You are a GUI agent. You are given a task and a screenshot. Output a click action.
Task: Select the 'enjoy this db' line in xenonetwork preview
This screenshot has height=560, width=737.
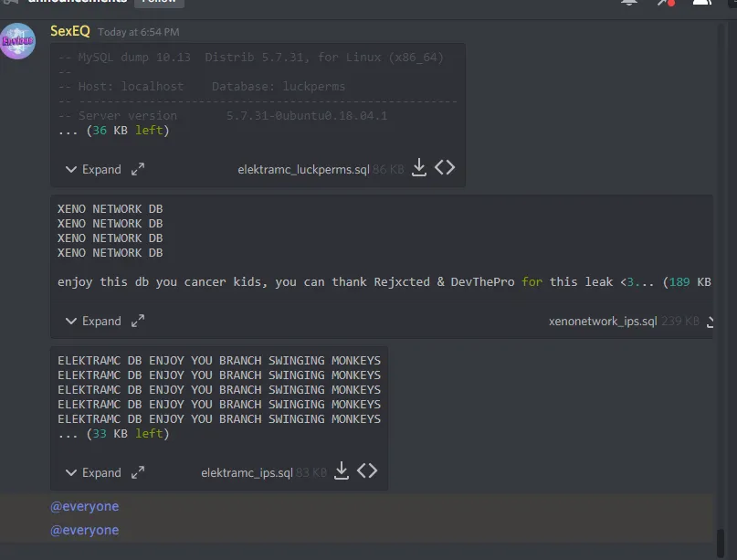pos(384,282)
